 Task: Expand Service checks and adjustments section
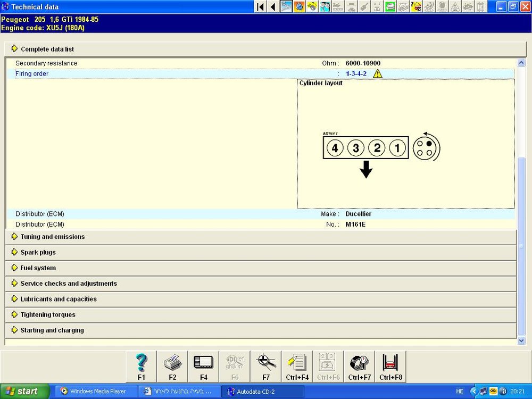coord(261,284)
